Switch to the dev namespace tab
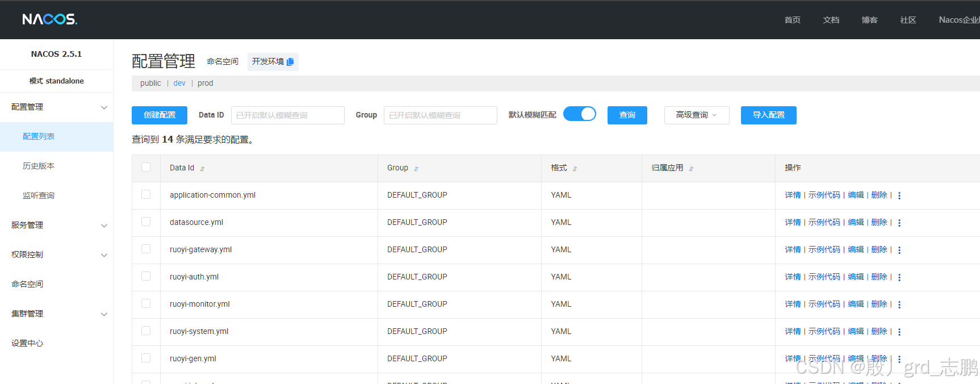Image resolution: width=980 pixels, height=384 pixels. [179, 84]
